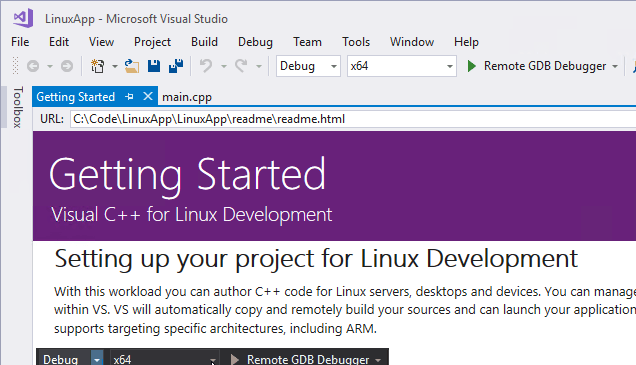Pin the Getting Started tab
The image size is (636, 365).
click(129, 97)
